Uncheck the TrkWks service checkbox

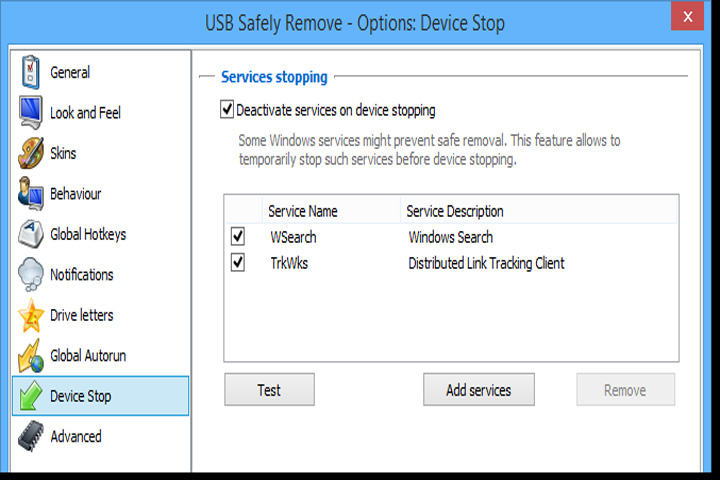237,263
